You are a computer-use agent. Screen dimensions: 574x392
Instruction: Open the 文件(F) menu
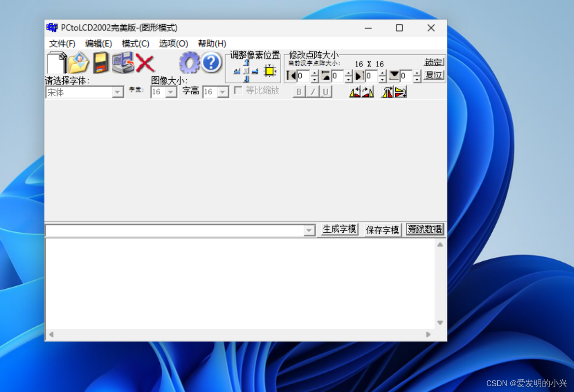[x=62, y=43]
